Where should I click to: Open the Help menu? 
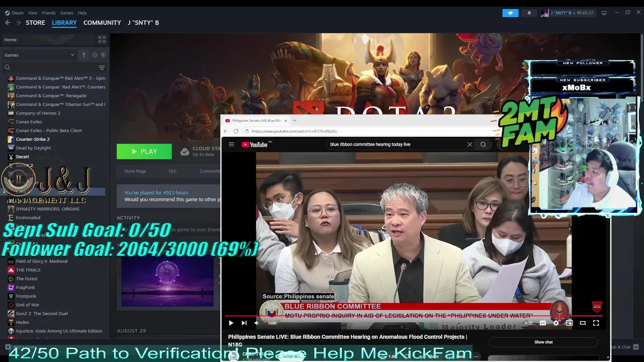tap(82, 13)
